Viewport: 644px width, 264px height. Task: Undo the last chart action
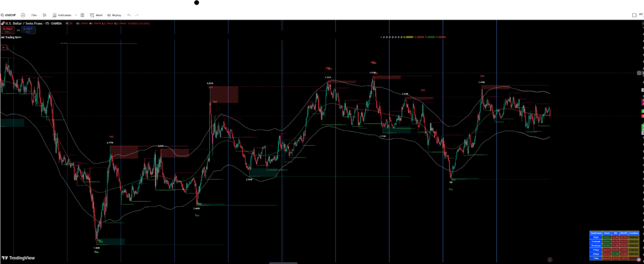[129, 15]
